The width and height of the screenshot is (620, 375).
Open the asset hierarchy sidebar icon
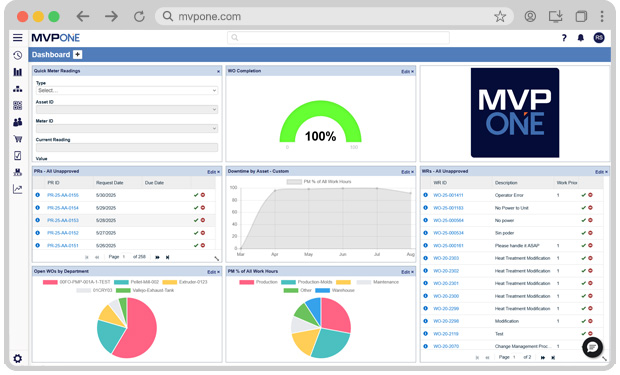[x=17, y=89]
